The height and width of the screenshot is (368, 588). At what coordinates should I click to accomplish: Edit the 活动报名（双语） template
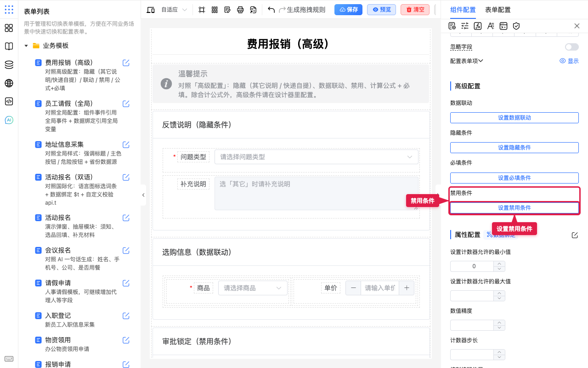point(126,178)
